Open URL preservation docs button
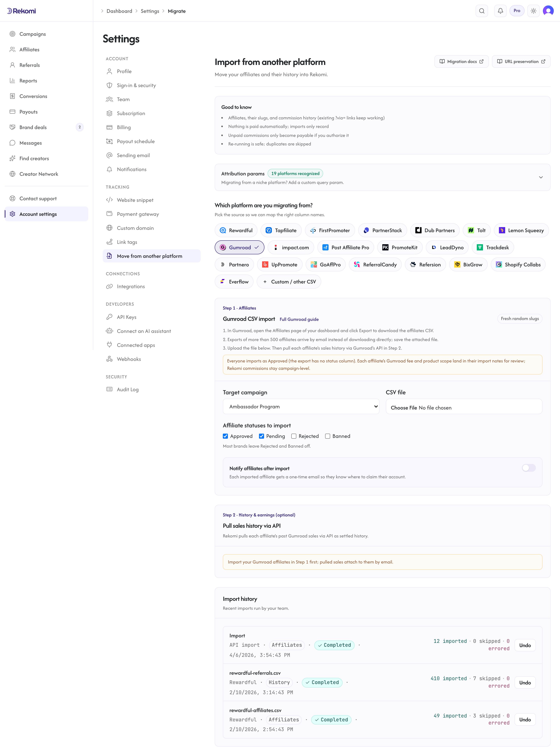Viewport: 560px width, 756px height. (521, 61)
